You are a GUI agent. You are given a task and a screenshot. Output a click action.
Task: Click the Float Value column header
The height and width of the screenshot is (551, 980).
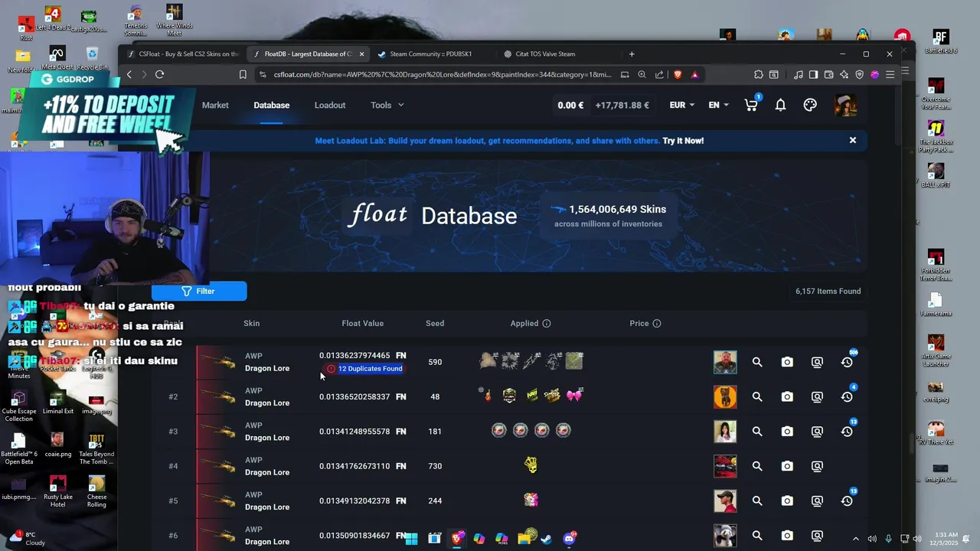362,324
